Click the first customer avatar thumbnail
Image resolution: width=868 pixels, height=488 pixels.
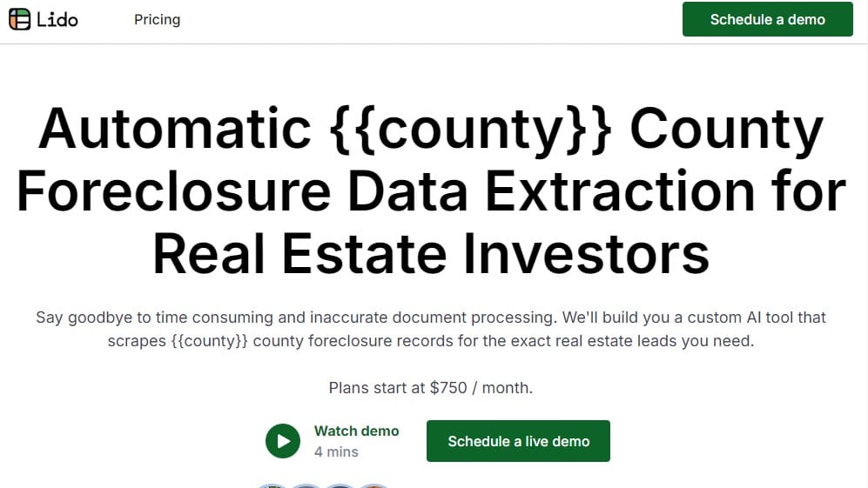[272, 485]
